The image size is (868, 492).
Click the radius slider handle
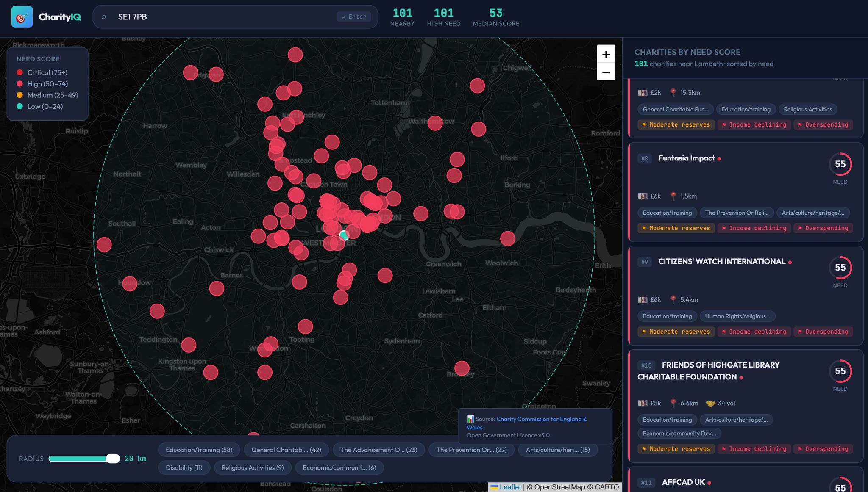(x=113, y=459)
